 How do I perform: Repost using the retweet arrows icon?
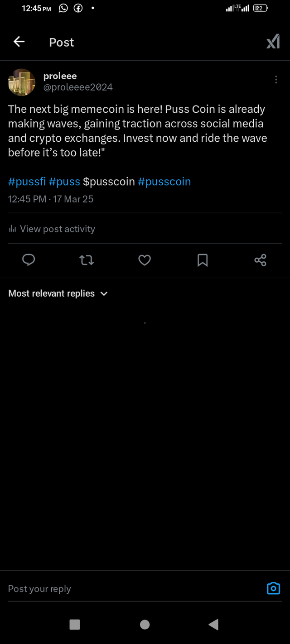pos(87,260)
